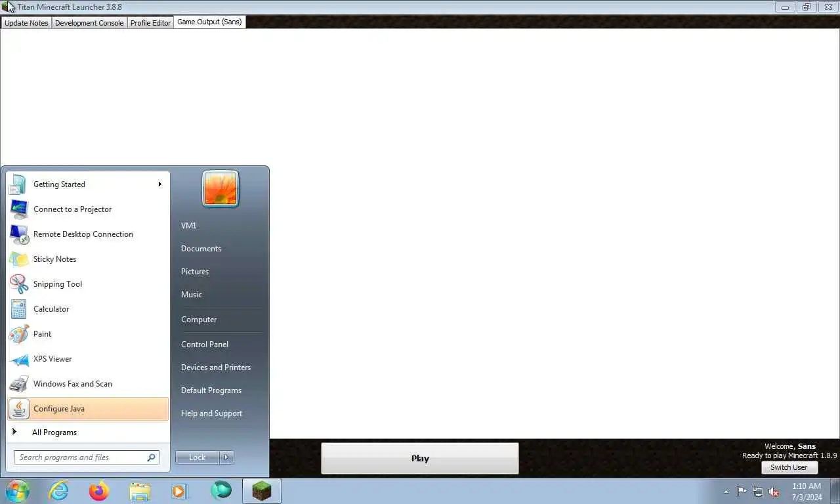Open Music from Start menu
Viewport: 840px width, 504px height.
click(x=192, y=295)
